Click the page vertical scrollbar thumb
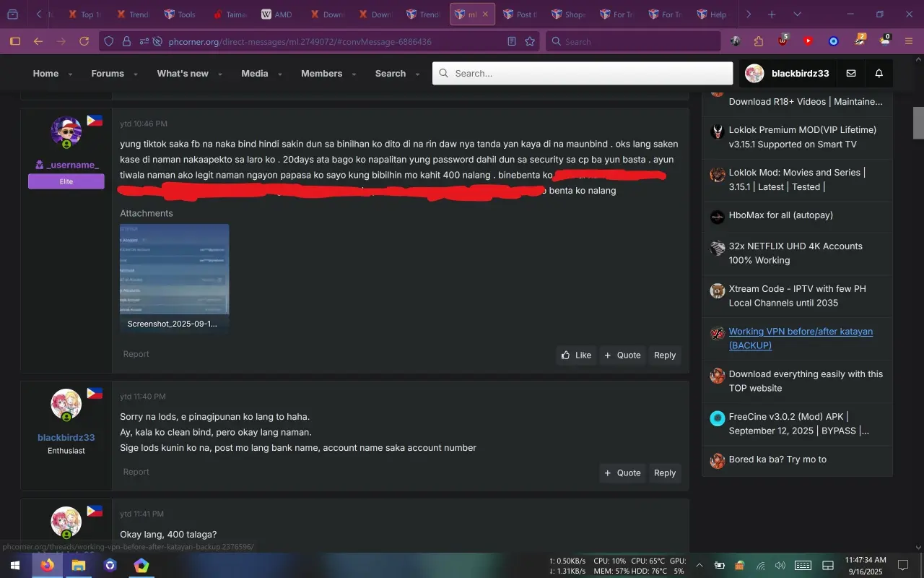This screenshot has height=578, width=924. (x=918, y=122)
